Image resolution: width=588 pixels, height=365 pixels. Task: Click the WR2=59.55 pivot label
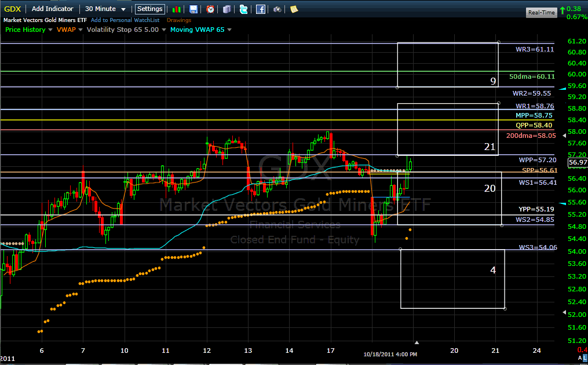click(x=532, y=93)
